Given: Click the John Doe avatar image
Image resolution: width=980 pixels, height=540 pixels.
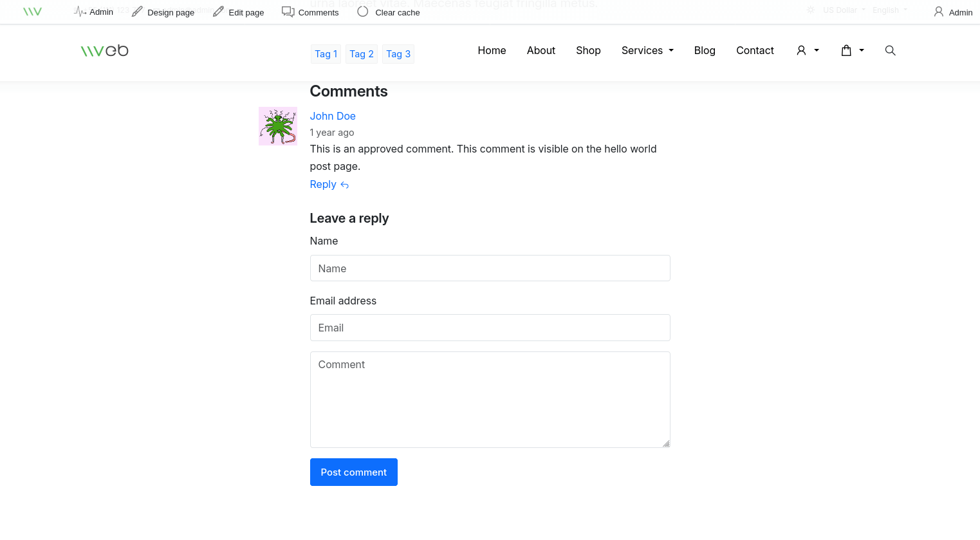Looking at the screenshot, I should 278,126.
